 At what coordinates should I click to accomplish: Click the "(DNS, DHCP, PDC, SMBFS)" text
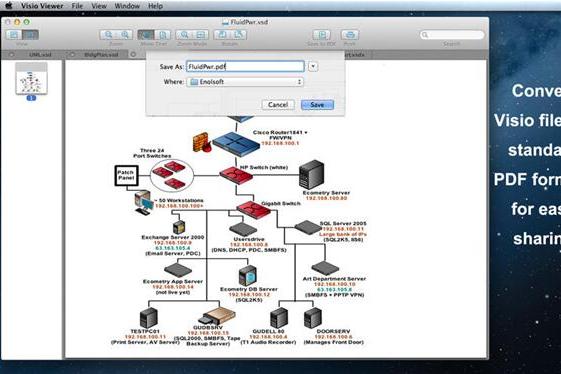coord(249,250)
